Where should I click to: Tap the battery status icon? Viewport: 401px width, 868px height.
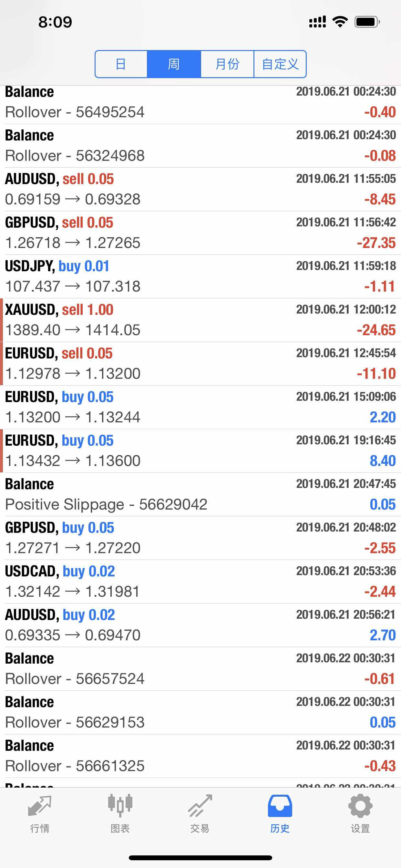click(x=367, y=22)
